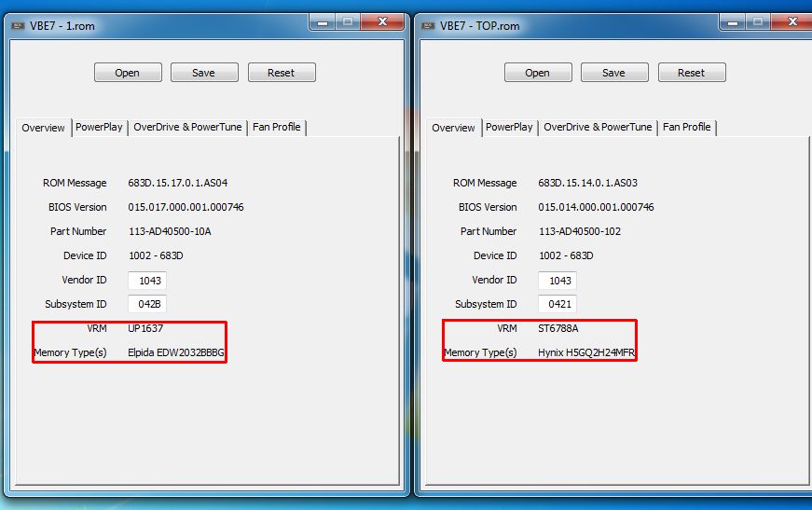Go to Fan Profile tab in 1.rom window
The height and width of the screenshot is (510, 812).
277,127
